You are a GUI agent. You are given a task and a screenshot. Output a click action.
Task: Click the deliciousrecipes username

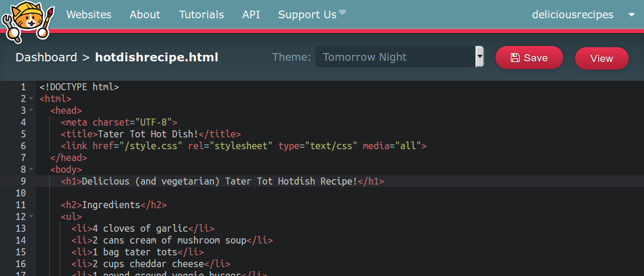click(573, 15)
